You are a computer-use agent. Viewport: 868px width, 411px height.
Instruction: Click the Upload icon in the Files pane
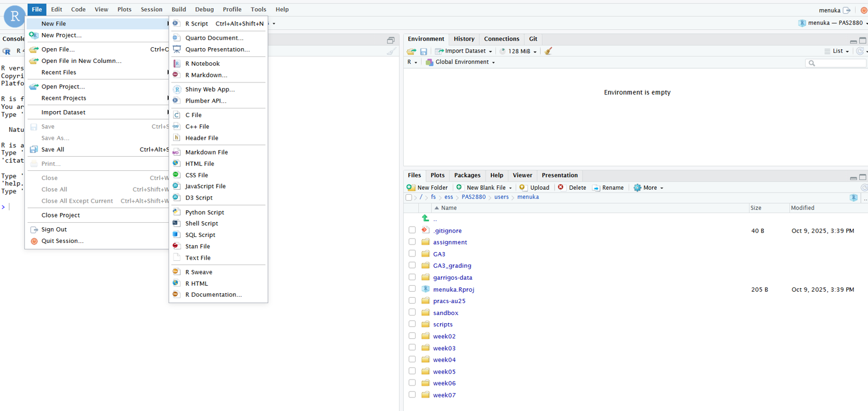coord(522,188)
